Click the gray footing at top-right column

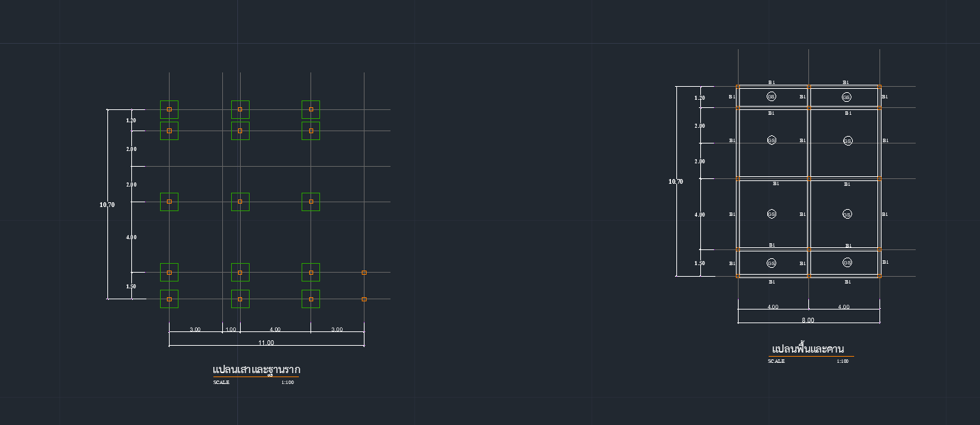click(x=310, y=109)
